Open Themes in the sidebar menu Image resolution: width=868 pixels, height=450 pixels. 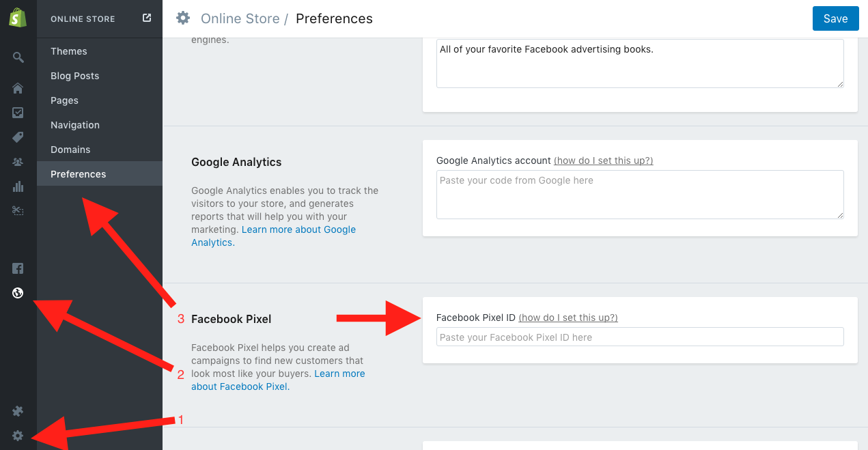pos(69,51)
